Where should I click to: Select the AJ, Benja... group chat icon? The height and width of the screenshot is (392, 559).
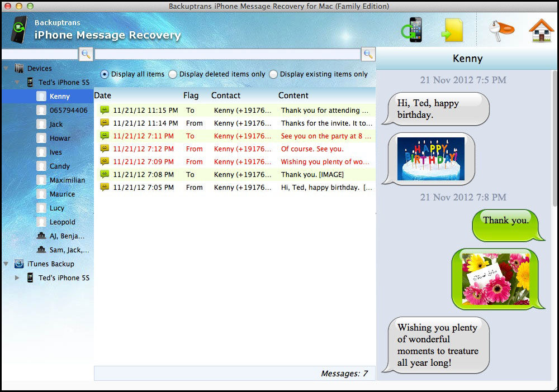pyautogui.click(x=41, y=236)
